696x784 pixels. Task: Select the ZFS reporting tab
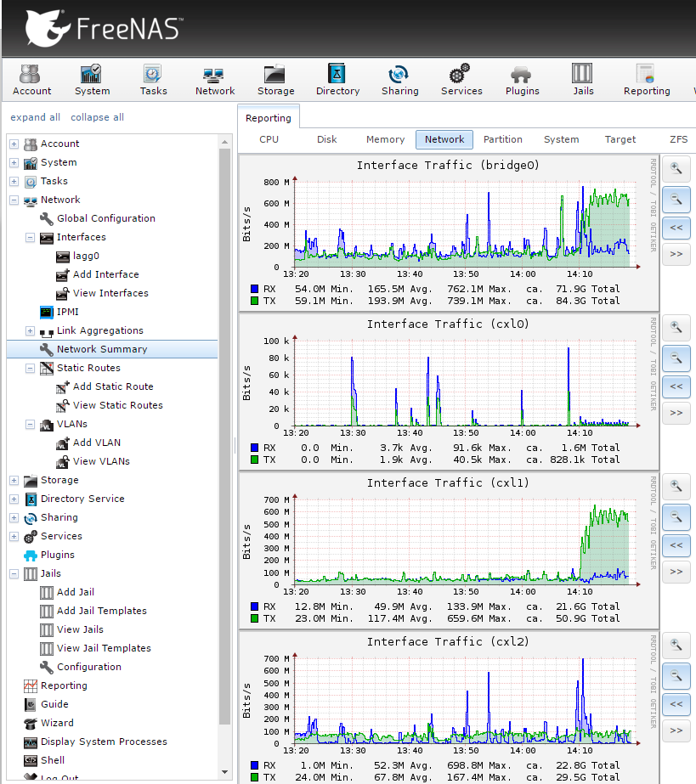(678, 139)
